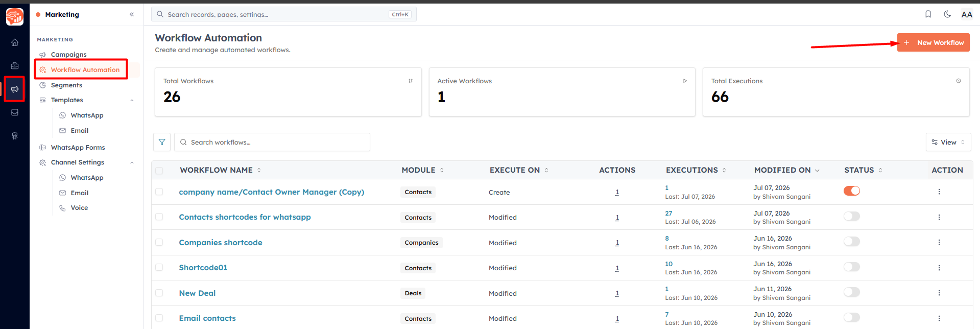Enable the Contacts shortcodes for whatsapp toggle
This screenshot has width=980, height=329.
tap(852, 216)
